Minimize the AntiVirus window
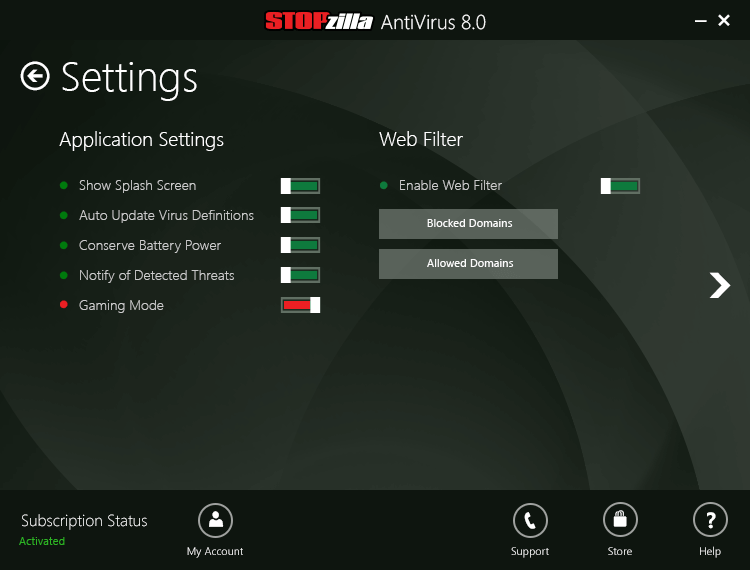750x570 pixels. click(x=701, y=21)
